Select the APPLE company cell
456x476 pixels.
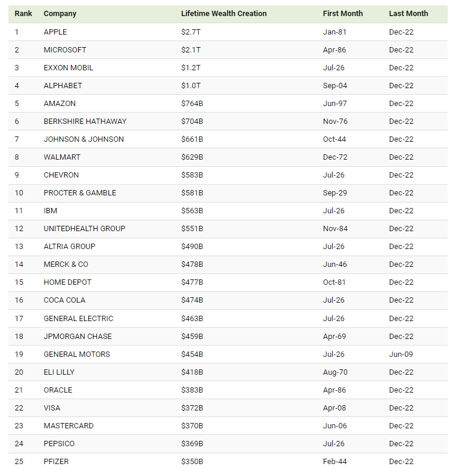[55, 32]
